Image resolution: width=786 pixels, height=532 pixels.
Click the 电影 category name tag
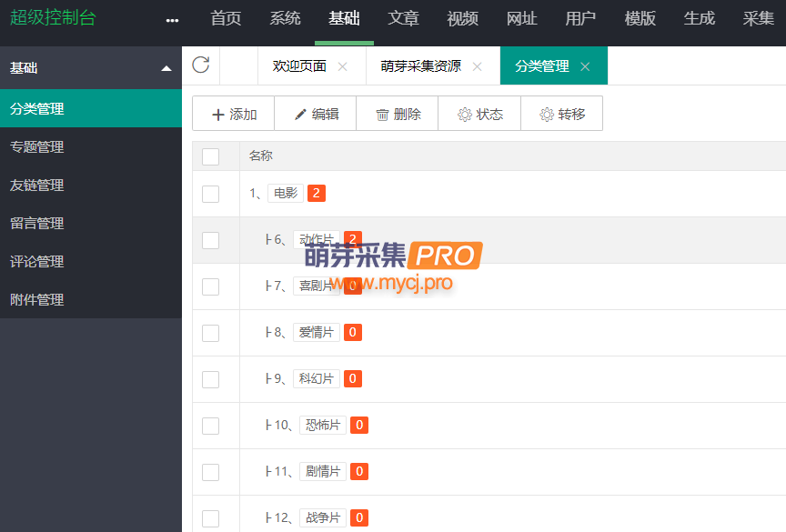286,193
